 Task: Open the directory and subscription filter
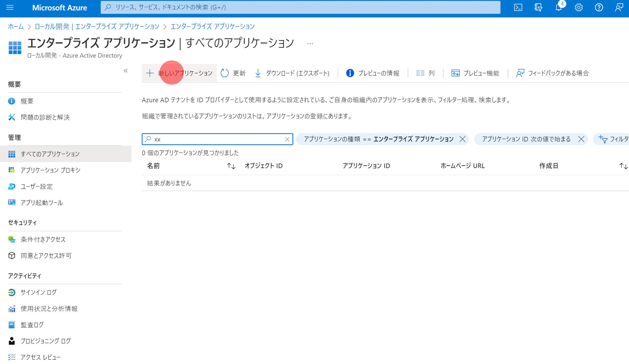point(538,8)
